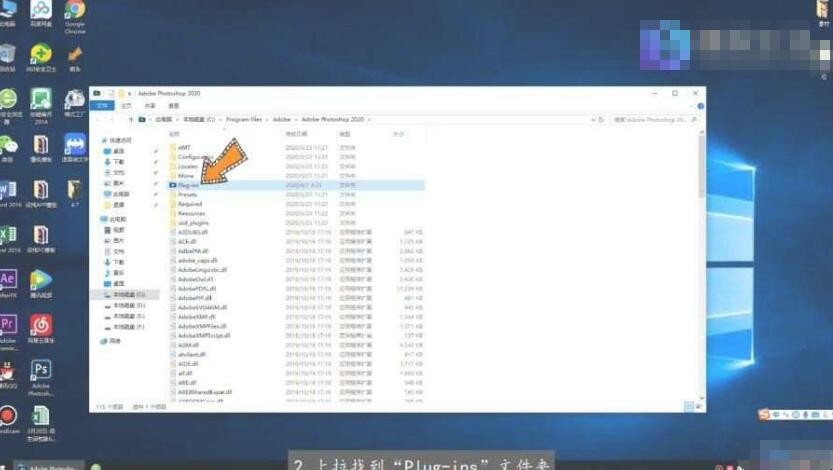Launch Adobe After Effects desktop icon
833x470 pixels.
pos(8,282)
